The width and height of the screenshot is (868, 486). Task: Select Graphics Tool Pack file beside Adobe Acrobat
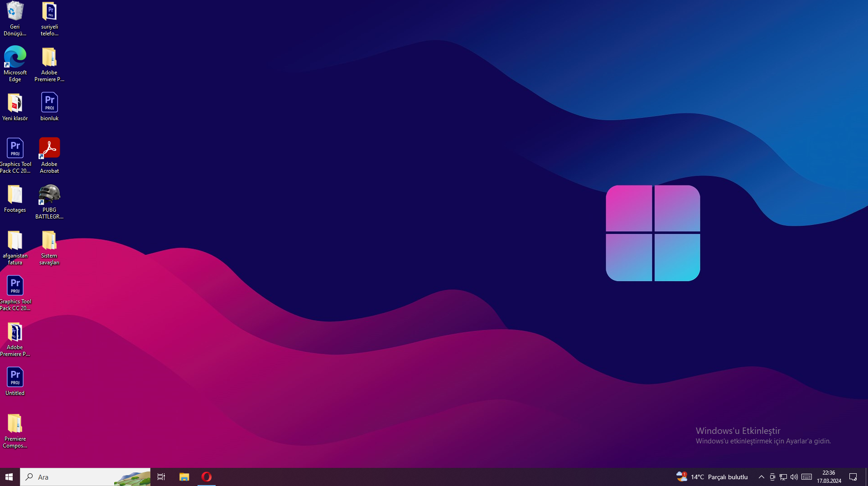[x=15, y=156]
